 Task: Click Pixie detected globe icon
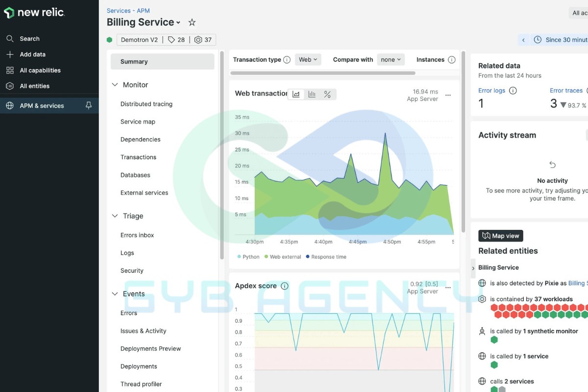coord(482,283)
